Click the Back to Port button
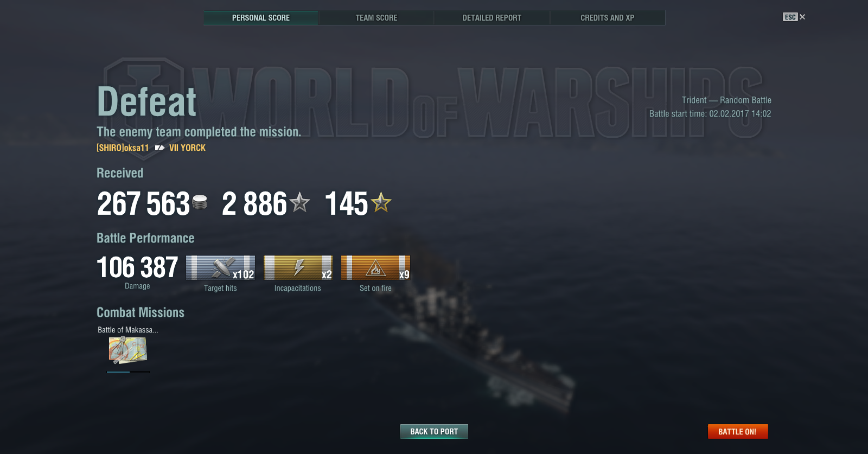The image size is (868, 454). pyautogui.click(x=434, y=431)
